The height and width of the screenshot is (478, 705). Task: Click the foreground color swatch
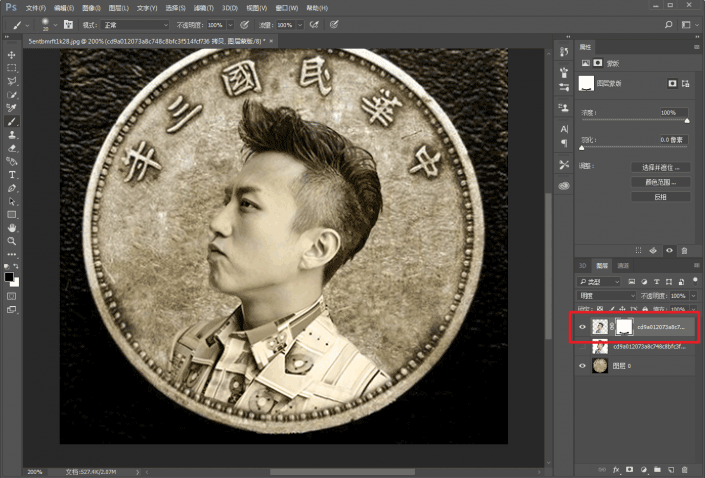(9, 277)
